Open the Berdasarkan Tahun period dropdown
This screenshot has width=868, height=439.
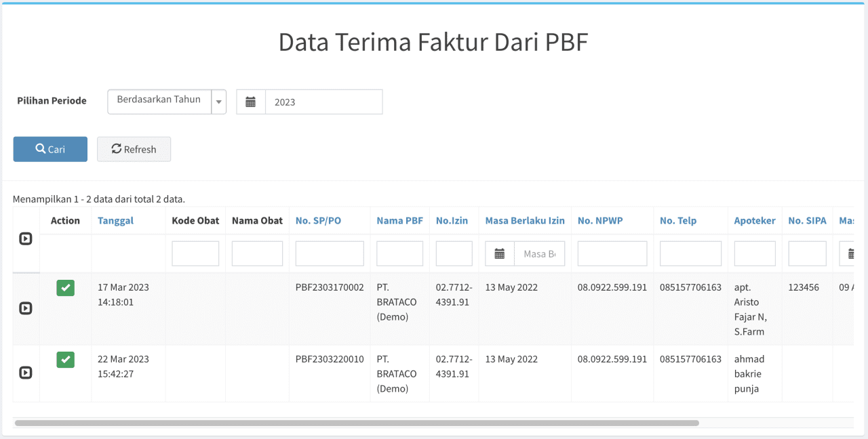[x=167, y=102]
